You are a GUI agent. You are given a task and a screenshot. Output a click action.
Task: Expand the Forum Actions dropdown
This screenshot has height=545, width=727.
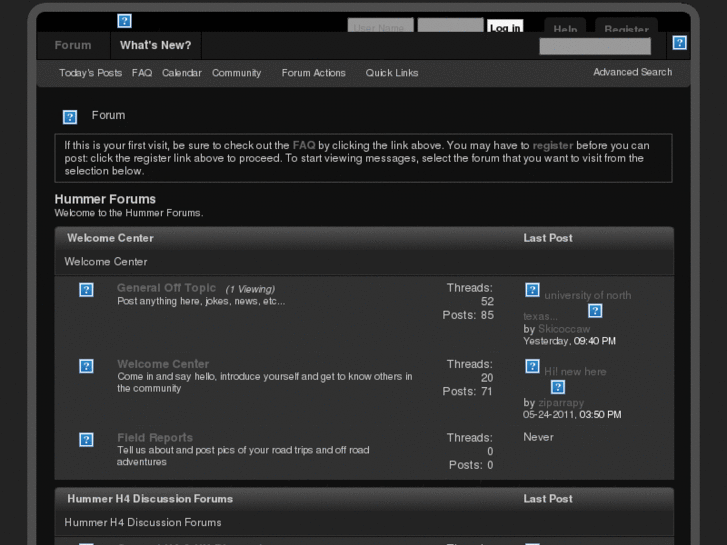coord(313,73)
